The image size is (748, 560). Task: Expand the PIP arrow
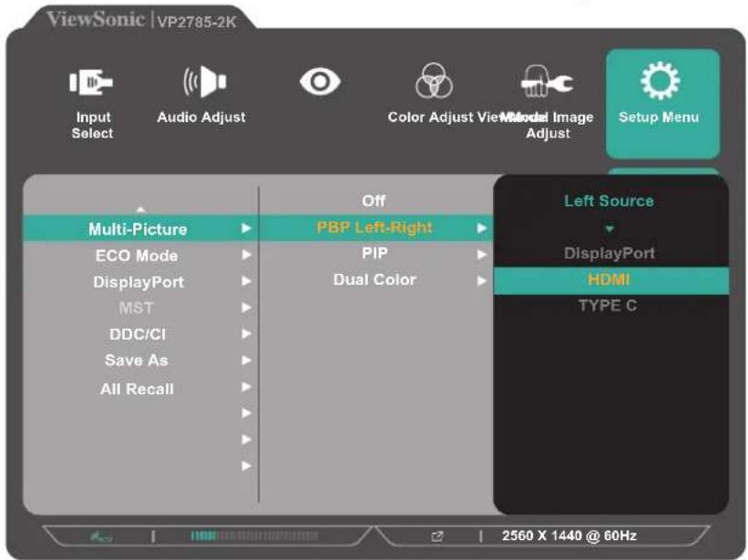482,255
